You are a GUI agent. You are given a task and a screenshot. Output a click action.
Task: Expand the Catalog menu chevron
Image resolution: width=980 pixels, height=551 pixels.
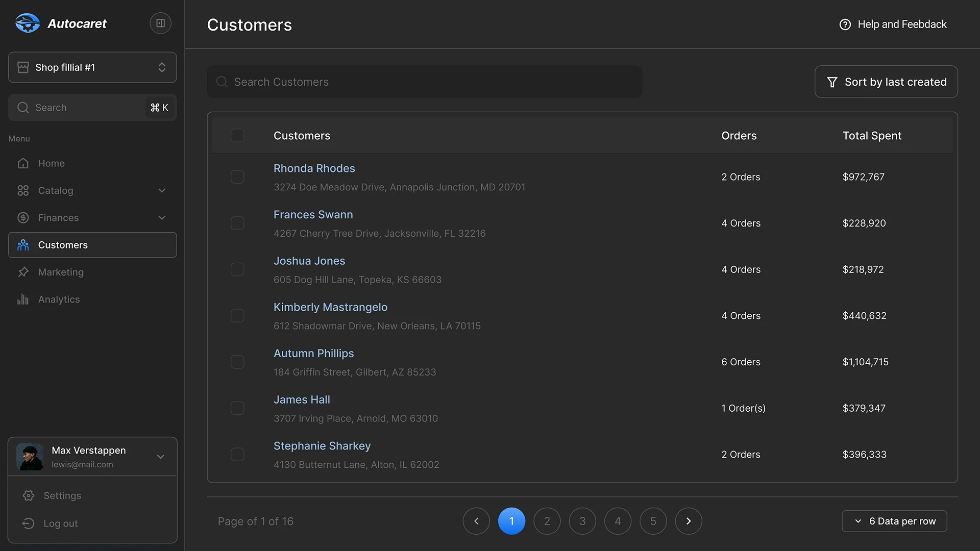pos(162,190)
